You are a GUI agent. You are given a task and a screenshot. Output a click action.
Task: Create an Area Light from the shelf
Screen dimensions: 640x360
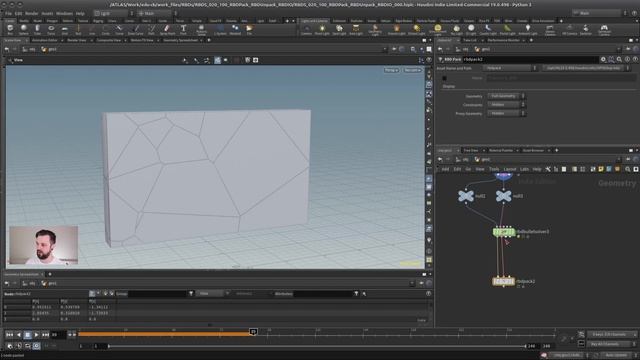pyautogui.click(x=356, y=29)
